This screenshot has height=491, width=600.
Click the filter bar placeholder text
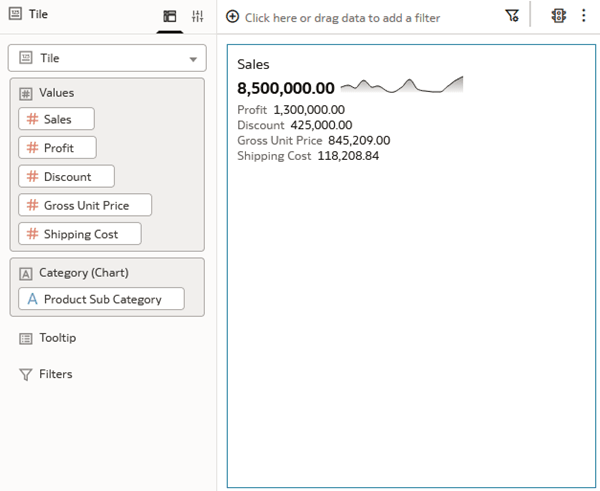pos(342,18)
